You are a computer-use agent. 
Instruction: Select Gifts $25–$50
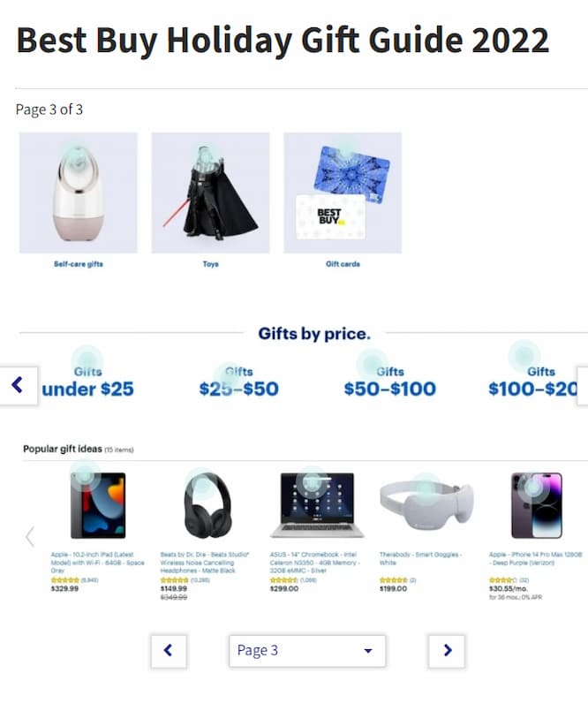click(239, 382)
